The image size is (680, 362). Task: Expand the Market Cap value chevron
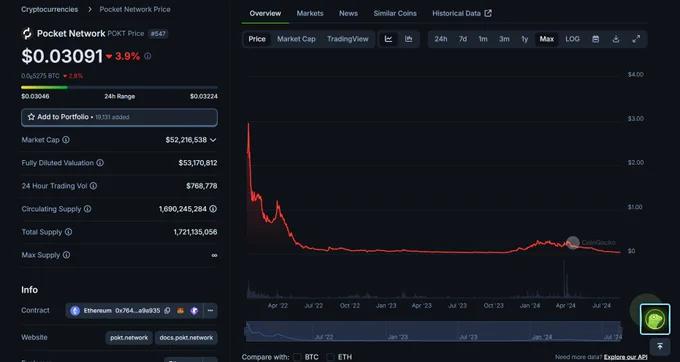click(x=213, y=140)
